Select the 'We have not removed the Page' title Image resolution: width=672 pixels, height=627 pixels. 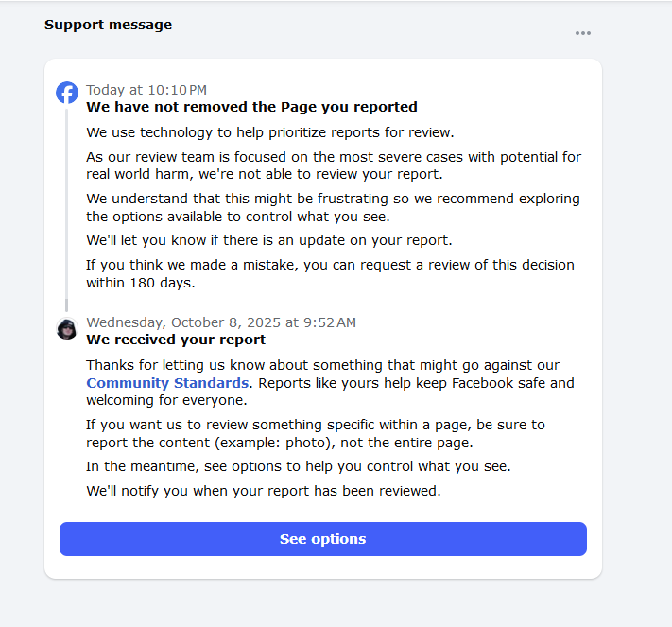[251, 107]
